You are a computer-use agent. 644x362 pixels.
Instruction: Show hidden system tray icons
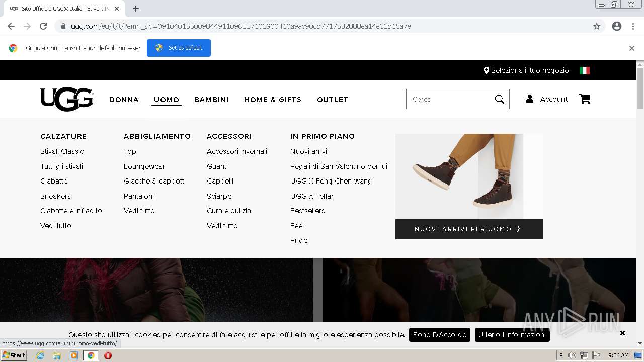click(x=561, y=355)
